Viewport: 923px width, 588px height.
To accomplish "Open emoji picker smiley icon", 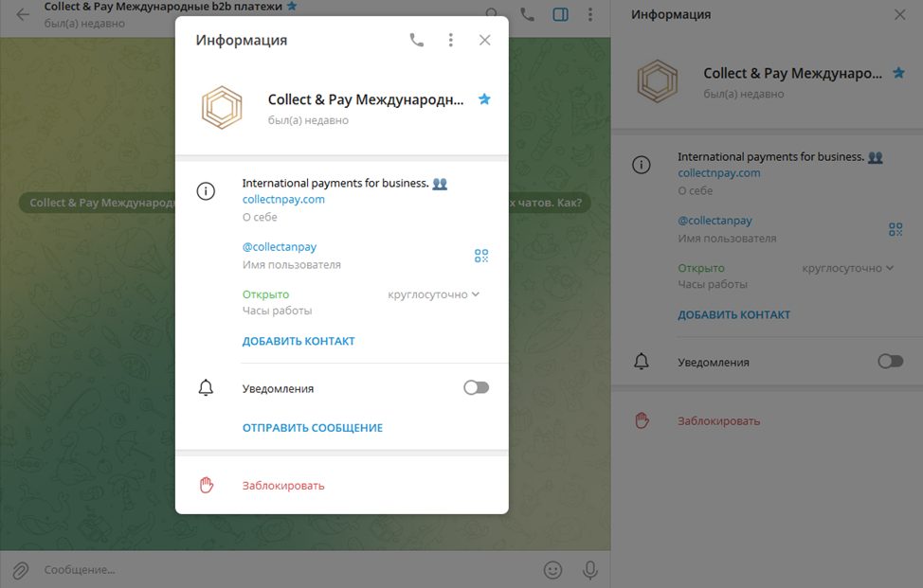I will 552,570.
